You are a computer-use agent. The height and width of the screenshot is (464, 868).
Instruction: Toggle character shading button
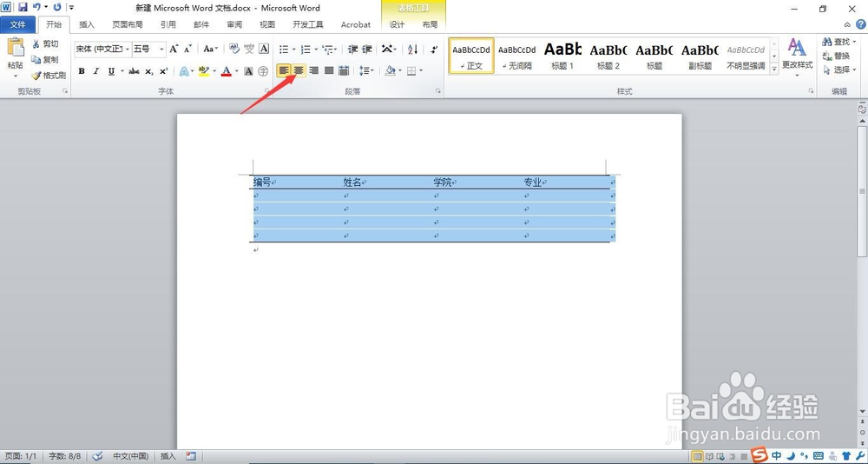coord(248,71)
